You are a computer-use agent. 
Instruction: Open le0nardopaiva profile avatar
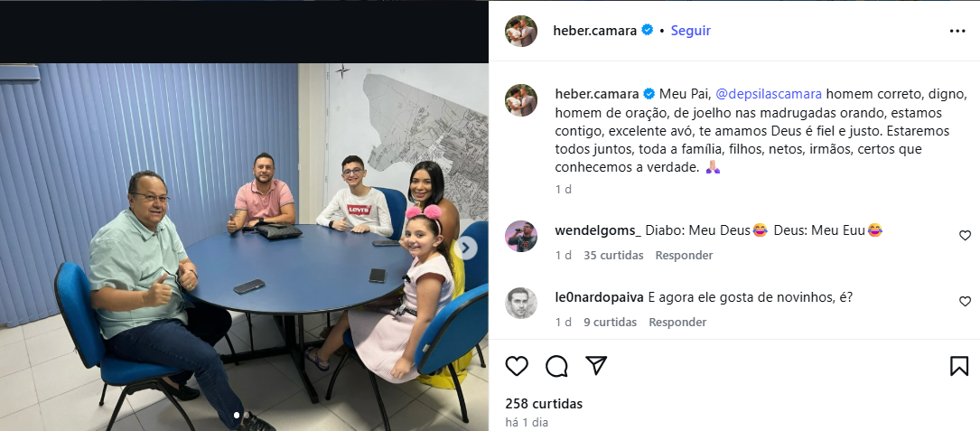click(520, 303)
